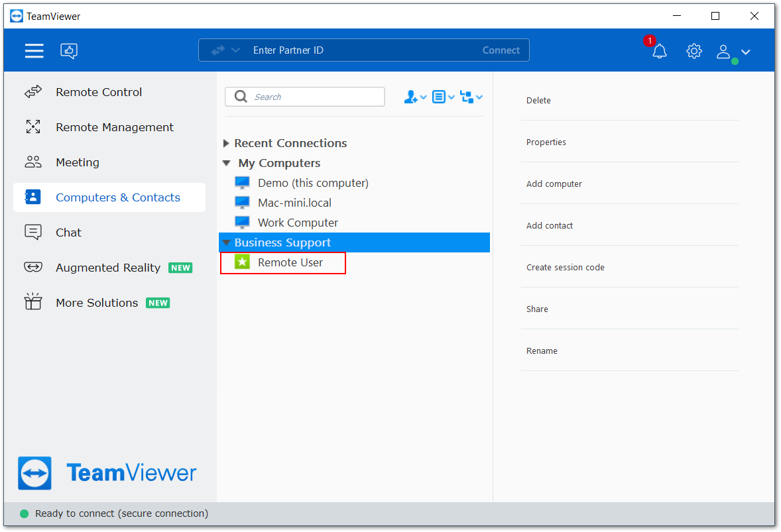Click the Remote Control arrows icon
This screenshot has height=532, width=781.
click(33, 92)
